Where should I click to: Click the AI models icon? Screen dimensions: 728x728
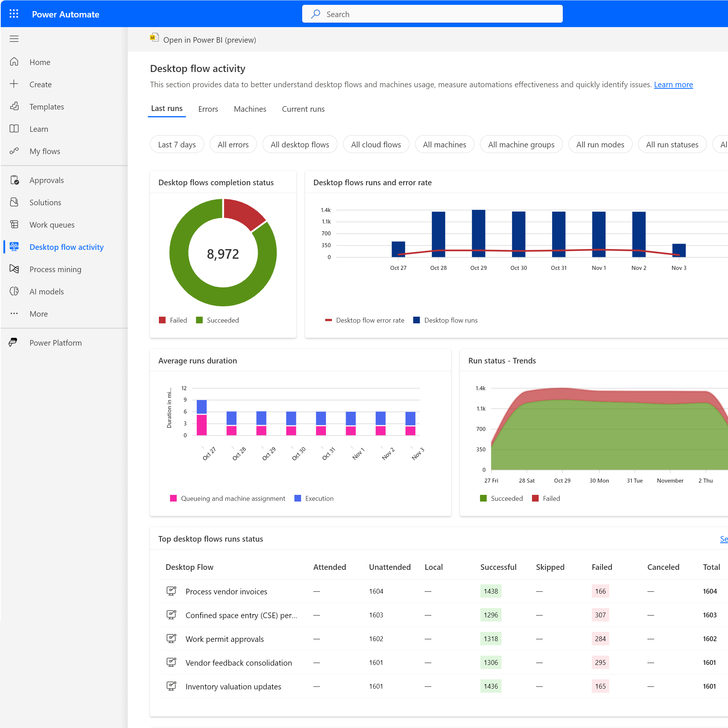14,291
